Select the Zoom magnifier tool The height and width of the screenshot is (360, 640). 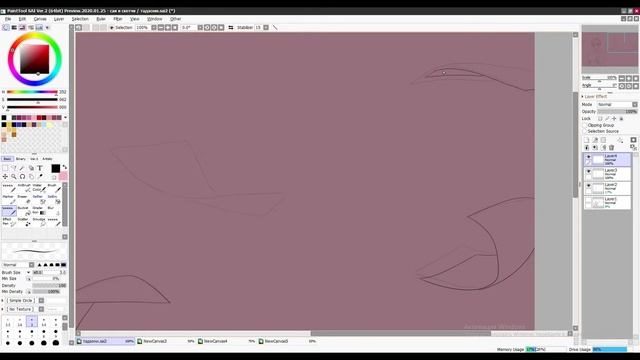(13, 177)
